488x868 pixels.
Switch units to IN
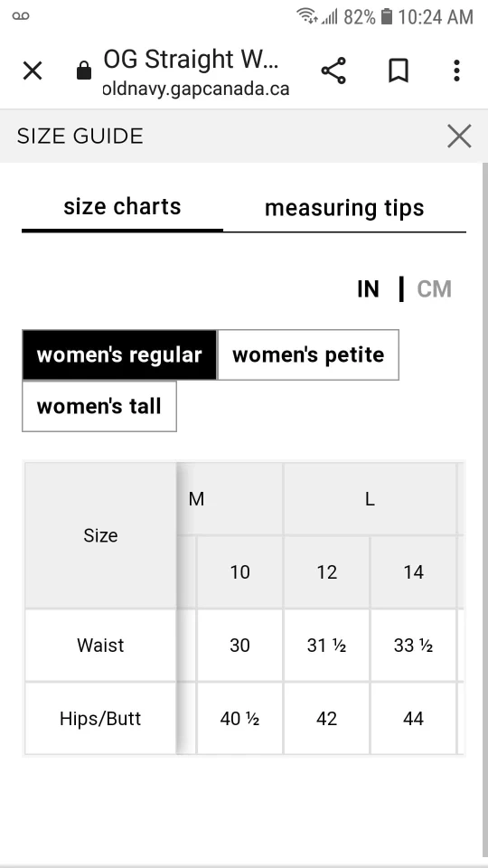click(x=369, y=289)
